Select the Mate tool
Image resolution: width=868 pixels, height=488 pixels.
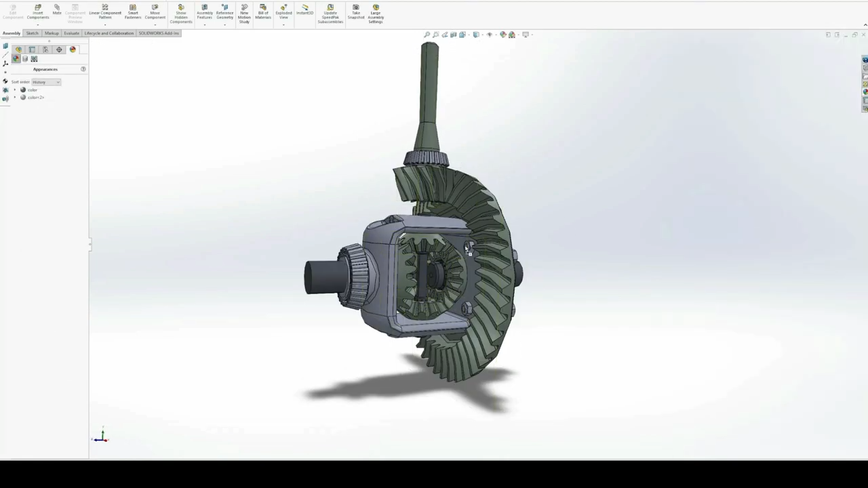[x=57, y=9]
